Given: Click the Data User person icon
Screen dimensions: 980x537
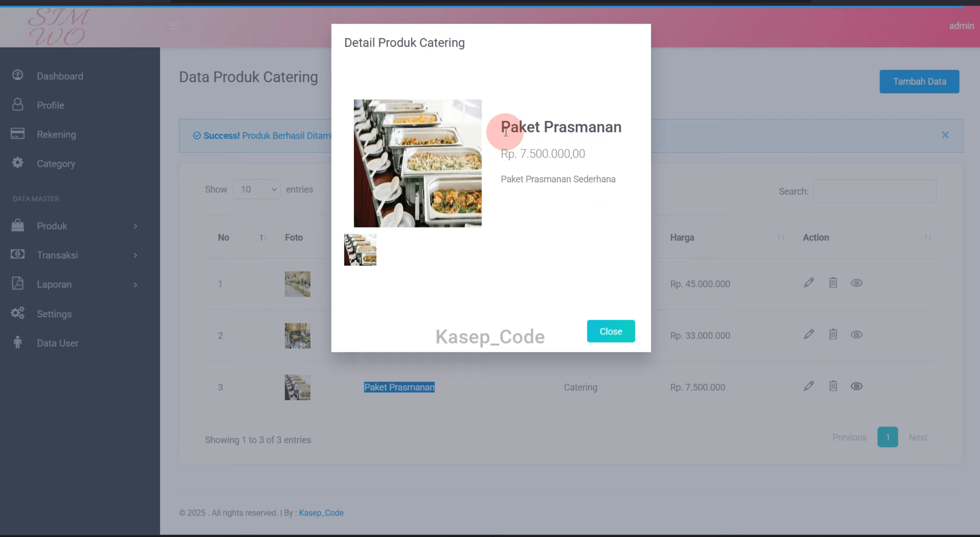Looking at the screenshot, I should coord(18,342).
